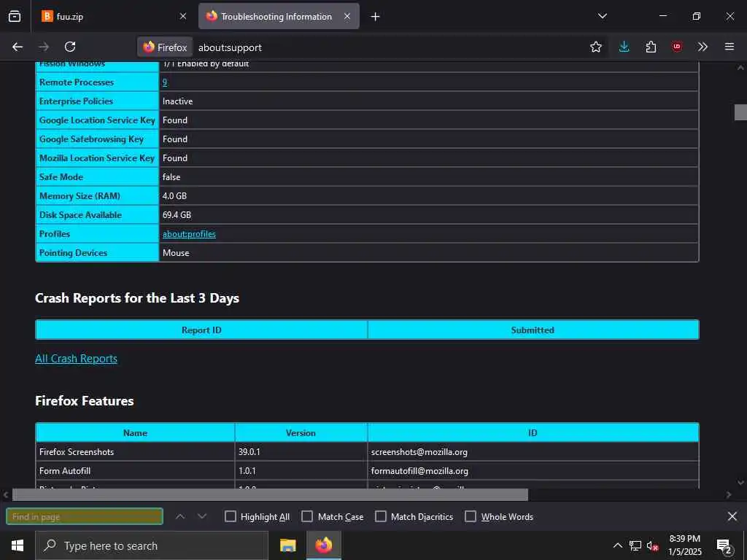Open the notification center icon
Viewport: 747px width, 560px height.
tap(724, 545)
